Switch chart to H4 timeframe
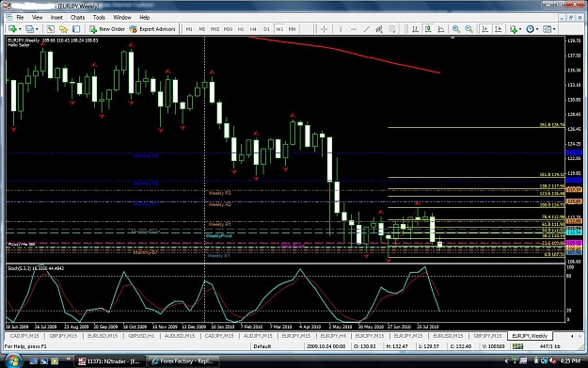The width and height of the screenshot is (588, 368). tap(253, 29)
